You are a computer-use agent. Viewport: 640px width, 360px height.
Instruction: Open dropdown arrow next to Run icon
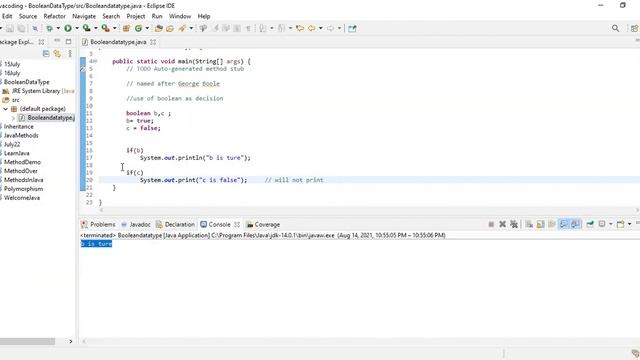coord(77,28)
